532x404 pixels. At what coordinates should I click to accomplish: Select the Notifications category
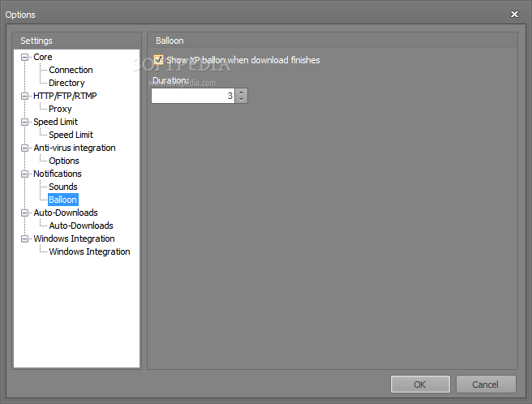pyautogui.click(x=58, y=174)
